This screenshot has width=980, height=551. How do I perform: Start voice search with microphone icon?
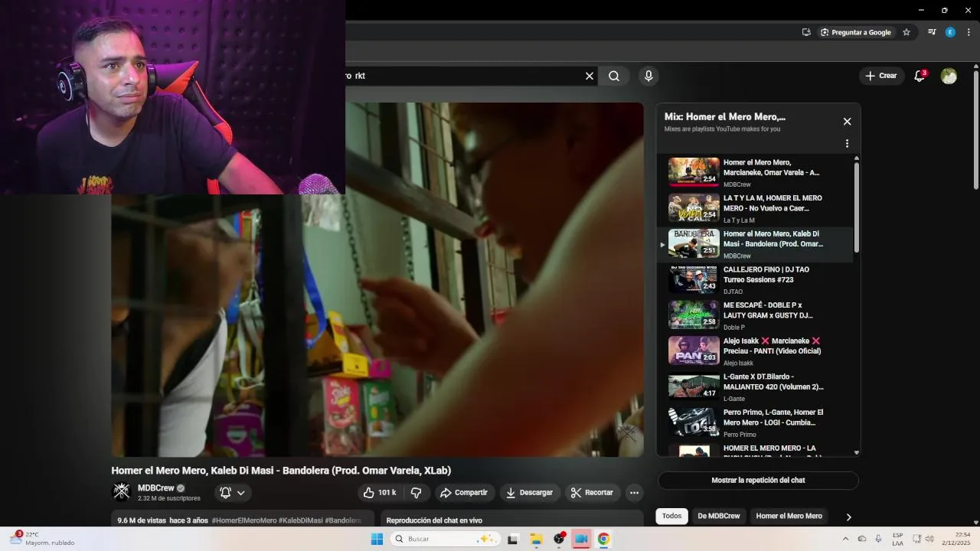648,76
